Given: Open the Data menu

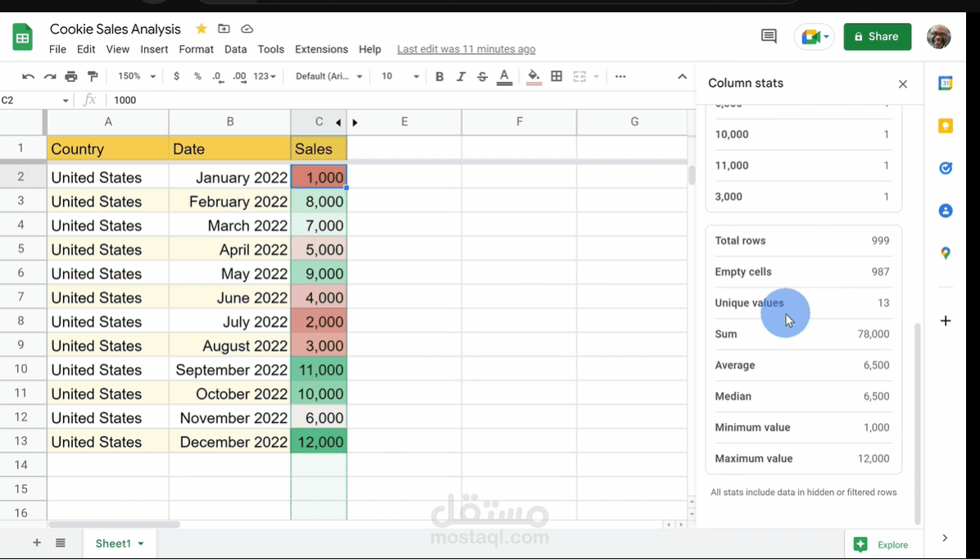Looking at the screenshot, I should click(235, 49).
